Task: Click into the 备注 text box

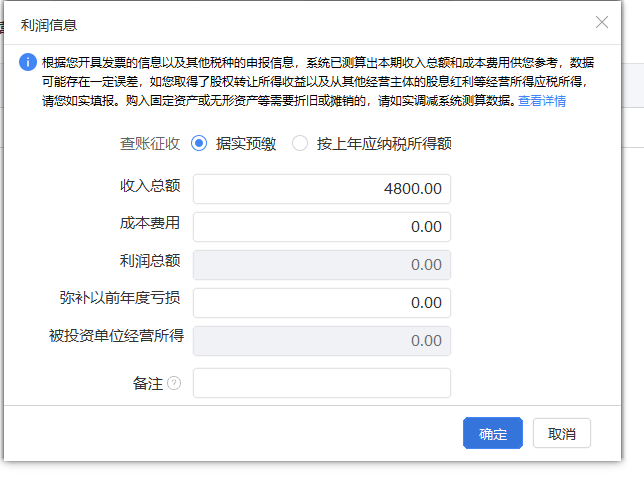Action: click(x=321, y=383)
